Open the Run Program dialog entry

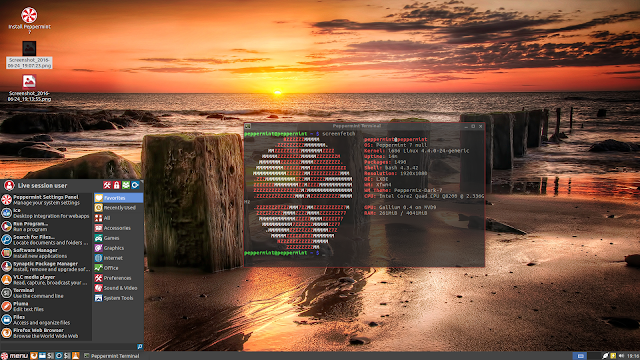point(46,227)
